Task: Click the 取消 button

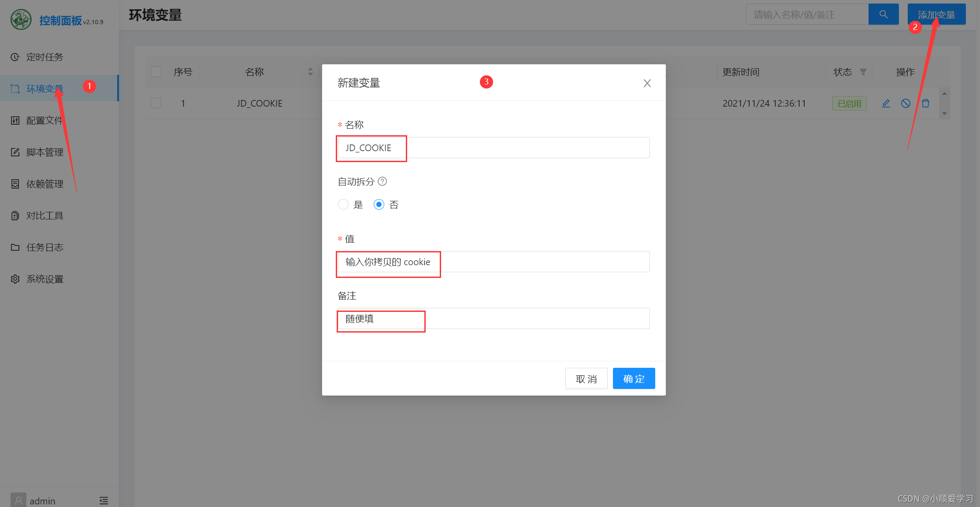Action: (587, 378)
